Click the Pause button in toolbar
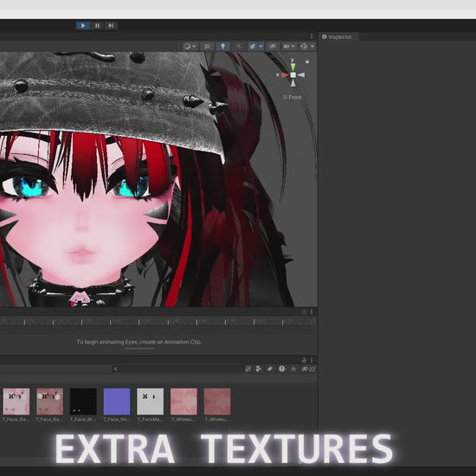476x476 pixels. tap(97, 25)
